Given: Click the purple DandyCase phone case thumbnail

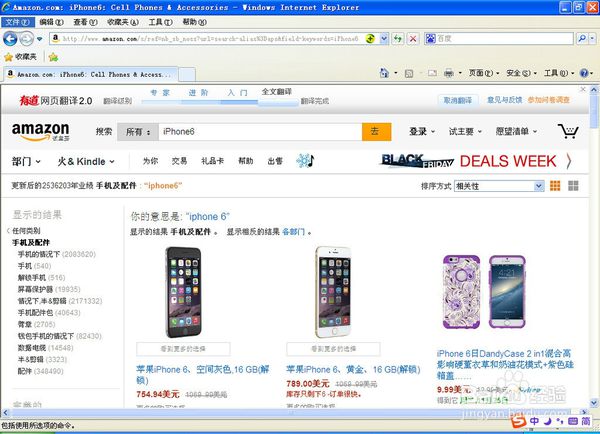Looking at the screenshot, I should click(484, 292).
